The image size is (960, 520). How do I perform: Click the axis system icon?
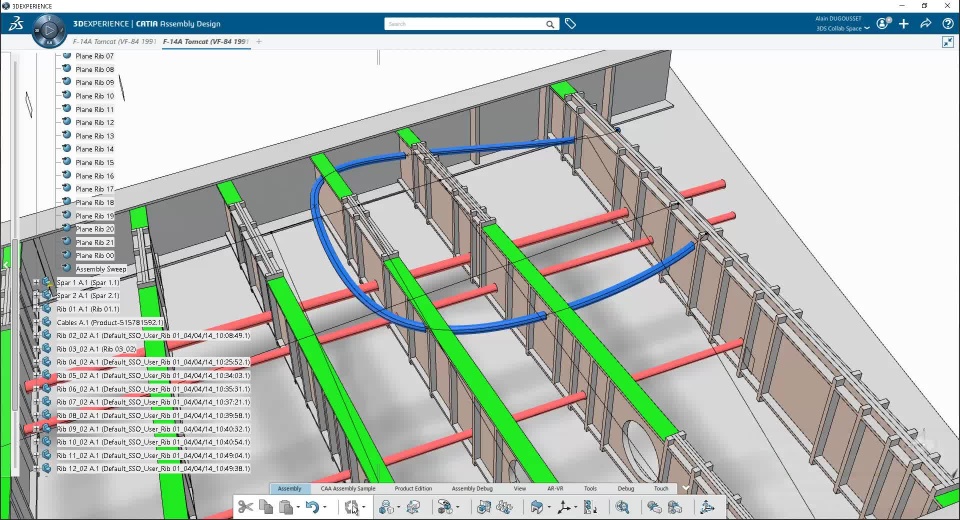564,507
